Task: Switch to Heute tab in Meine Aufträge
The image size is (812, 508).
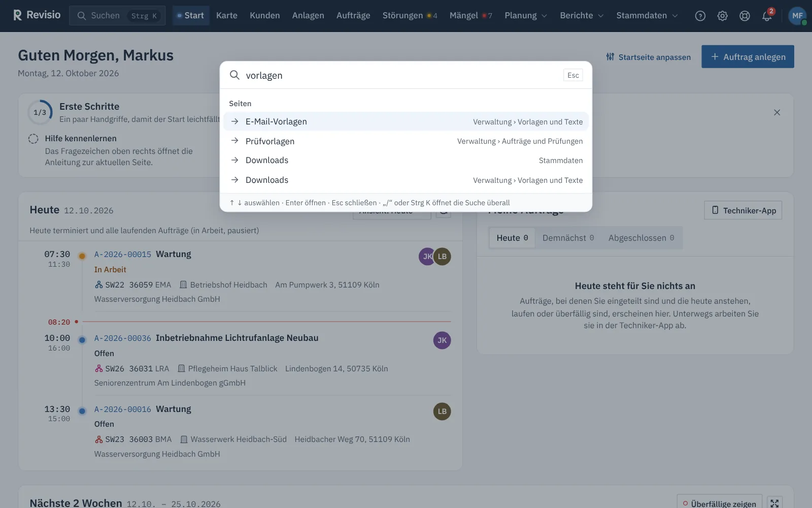Action: pyautogui.click(x=512, y=238)
